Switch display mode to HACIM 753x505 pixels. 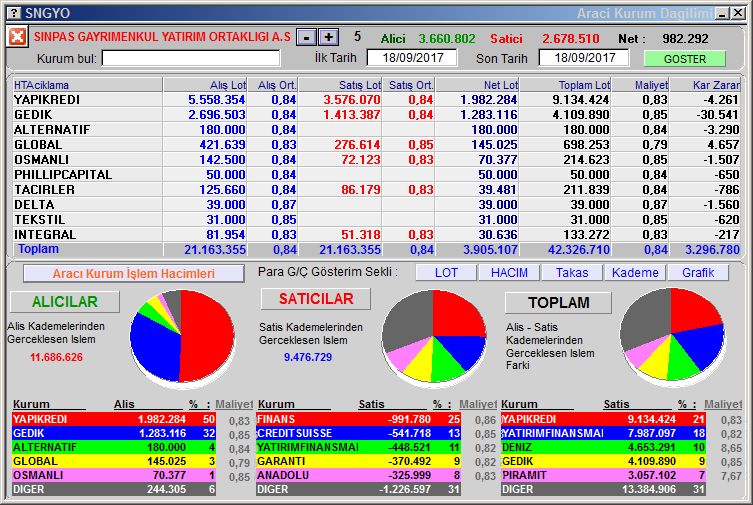click(509, 273)
